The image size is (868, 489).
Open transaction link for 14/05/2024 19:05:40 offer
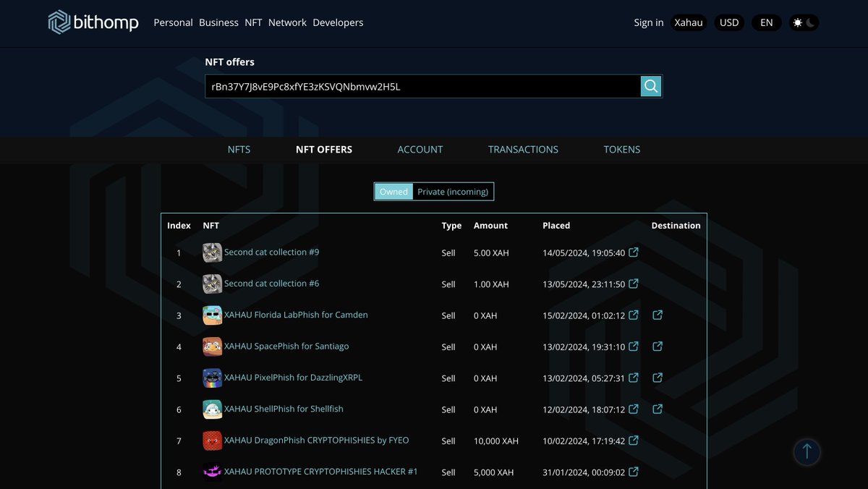pos(634,252)
